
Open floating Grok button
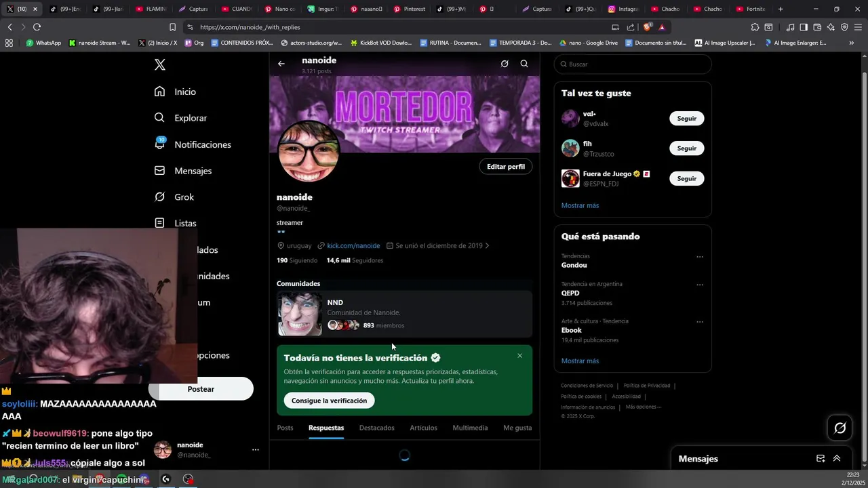840,428
